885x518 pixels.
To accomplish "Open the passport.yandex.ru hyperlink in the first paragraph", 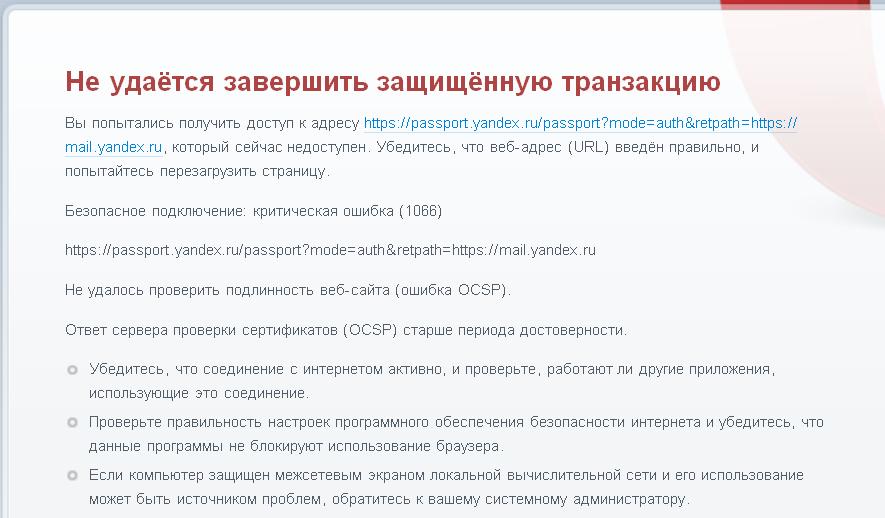I will click(580, 123).
